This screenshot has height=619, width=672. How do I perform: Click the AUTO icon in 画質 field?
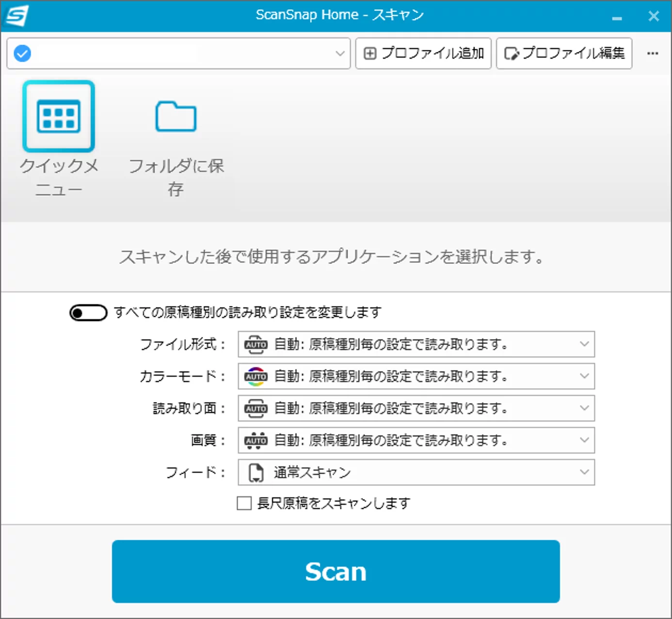click(256, 440)
